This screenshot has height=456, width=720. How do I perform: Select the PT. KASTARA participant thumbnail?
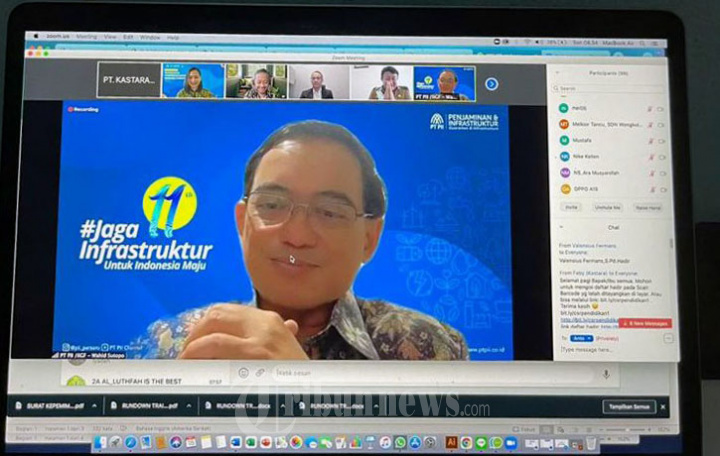(129, 80)
